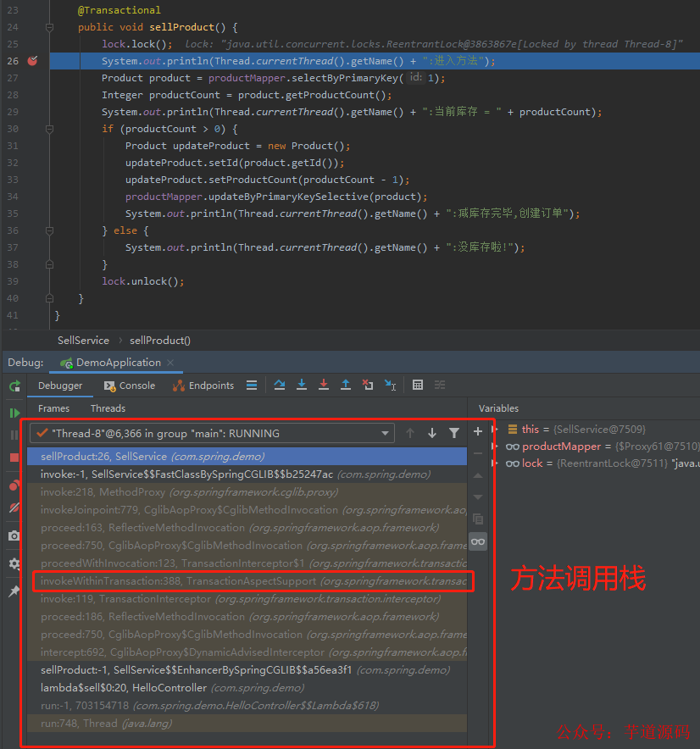This screenshot has width=700, height=749.
Task: Close the DemoApplication debug tab
Action: (170, 363)
